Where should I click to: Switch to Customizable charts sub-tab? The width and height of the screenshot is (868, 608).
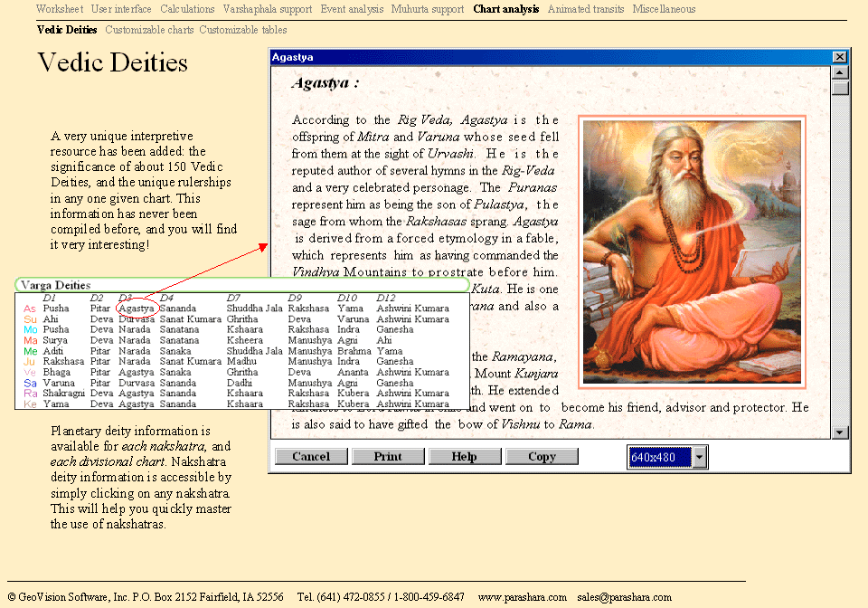(149, 29)
